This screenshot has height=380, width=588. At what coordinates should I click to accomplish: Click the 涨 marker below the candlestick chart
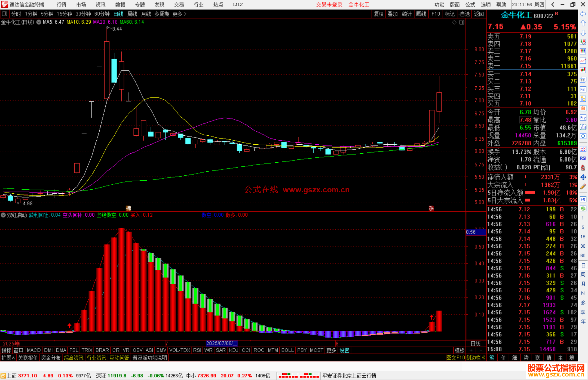(431, 208)
